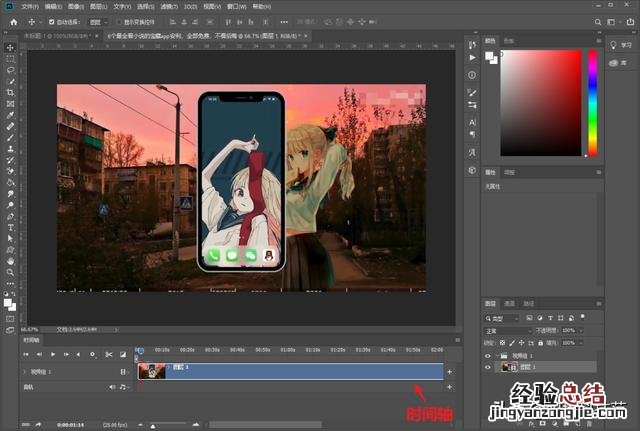Select the Horizontal Type tool
Screen dimensions: 640x431
pyautogui.click(x=10, y=227)
